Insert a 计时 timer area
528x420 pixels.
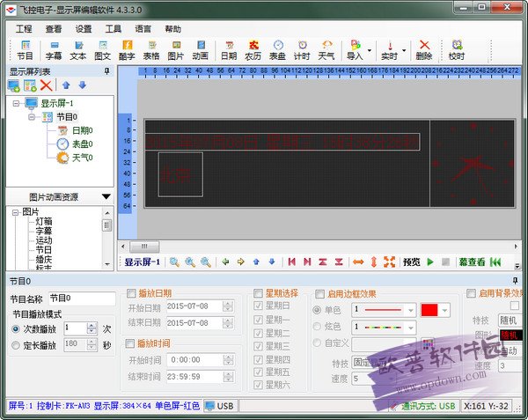click(302, 50)
